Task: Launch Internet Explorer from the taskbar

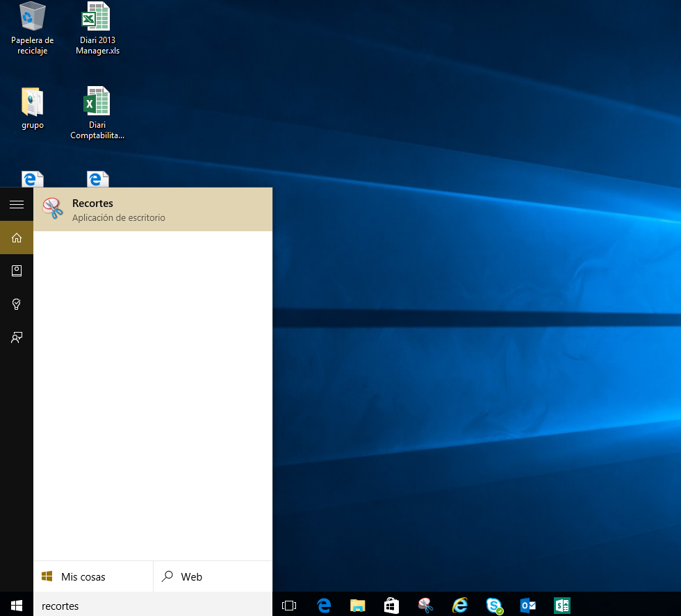Action: [x=460, y=606]
